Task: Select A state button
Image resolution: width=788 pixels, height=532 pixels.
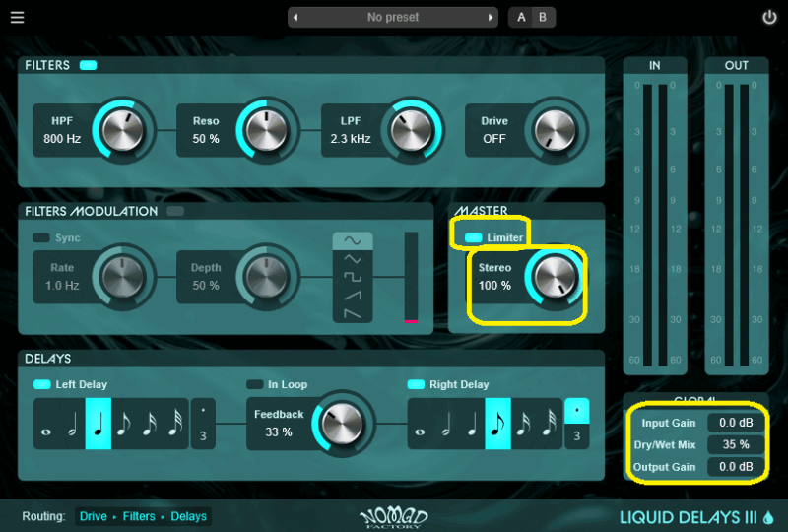Action: (521, 17)
